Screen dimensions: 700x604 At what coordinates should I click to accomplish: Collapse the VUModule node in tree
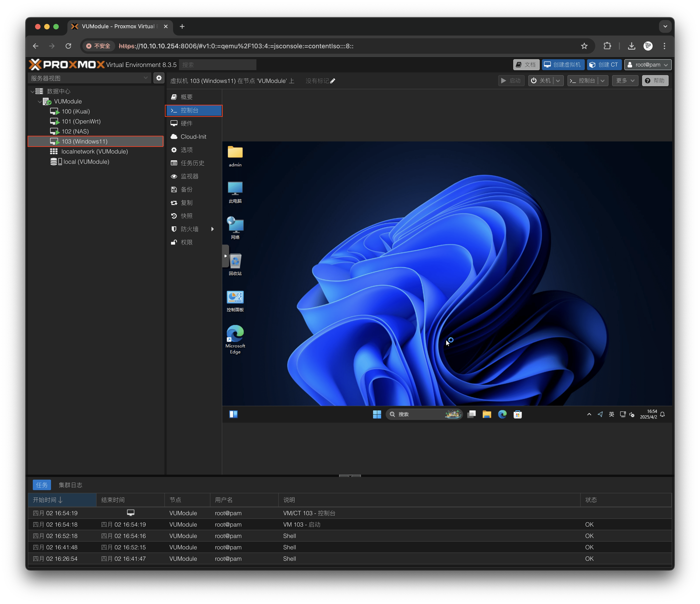[x=40, y=102]
